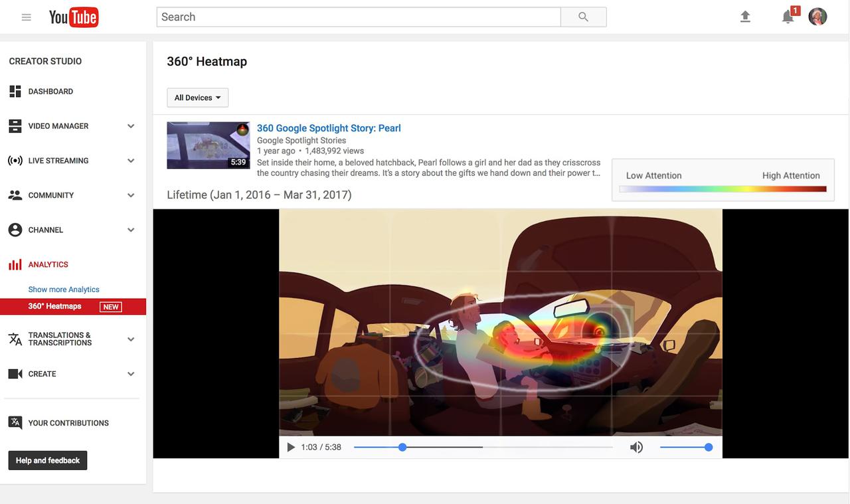
Task: Play the 360 video
Action: point(291,448)
